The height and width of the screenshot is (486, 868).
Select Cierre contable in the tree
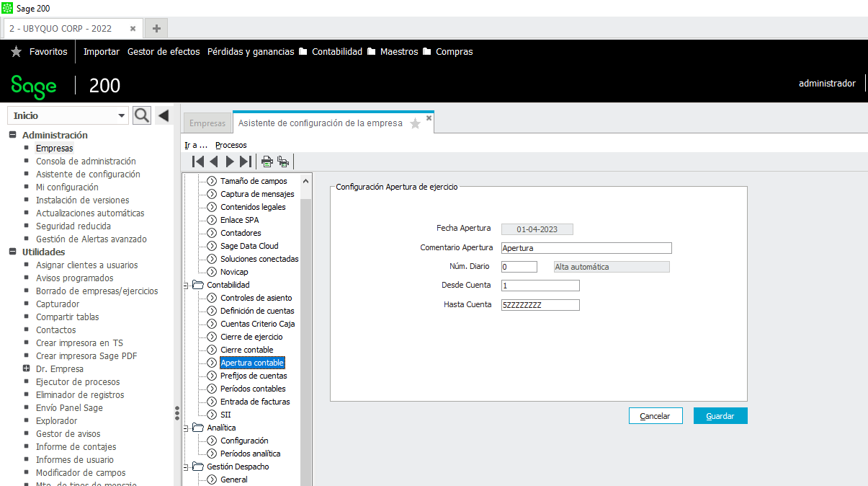coord(247,350)
